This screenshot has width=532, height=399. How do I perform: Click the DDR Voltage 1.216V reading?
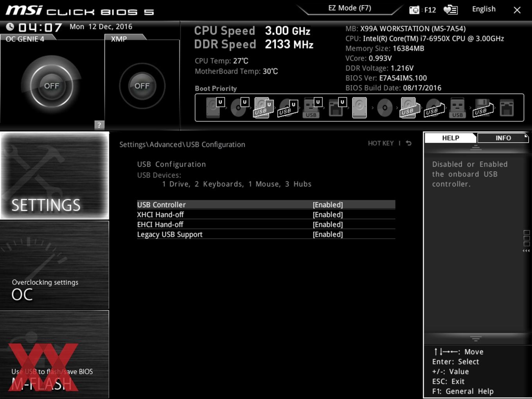click(x=379, y=68)
